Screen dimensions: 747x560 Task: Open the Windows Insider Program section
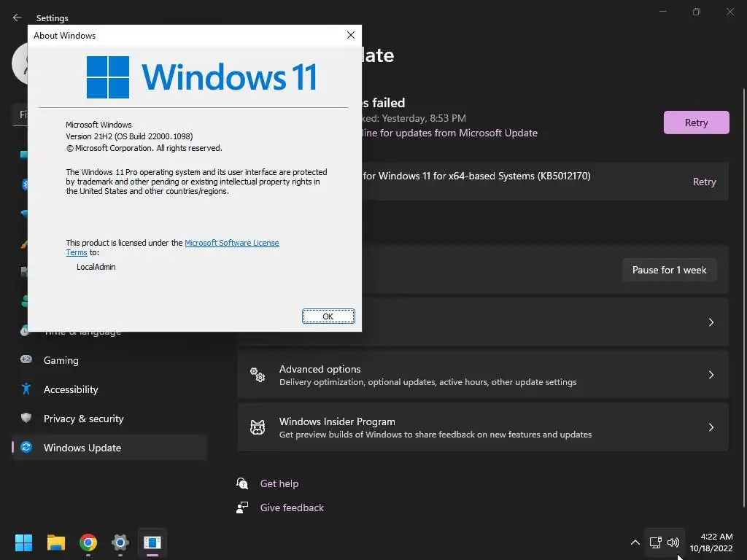pos(483,427)
